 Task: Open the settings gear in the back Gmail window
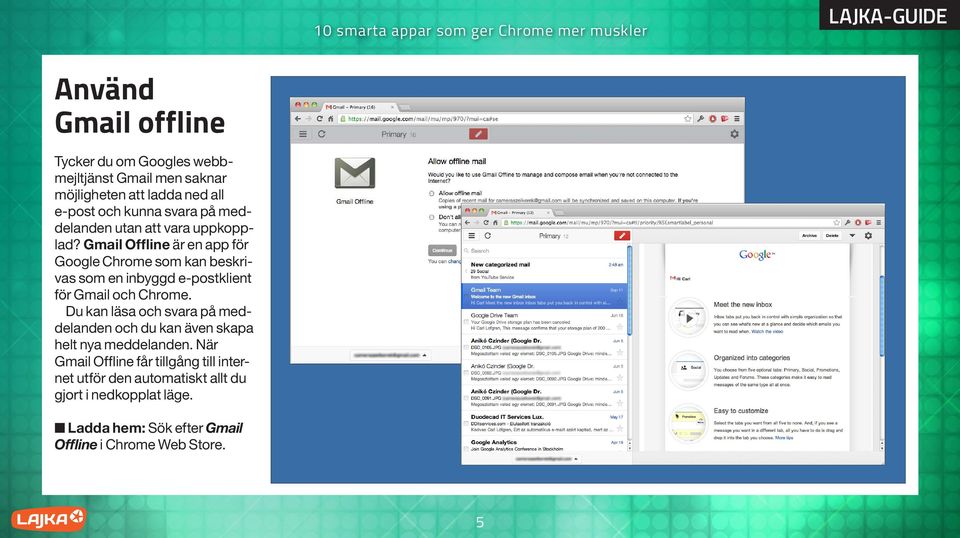coord(734,134)
